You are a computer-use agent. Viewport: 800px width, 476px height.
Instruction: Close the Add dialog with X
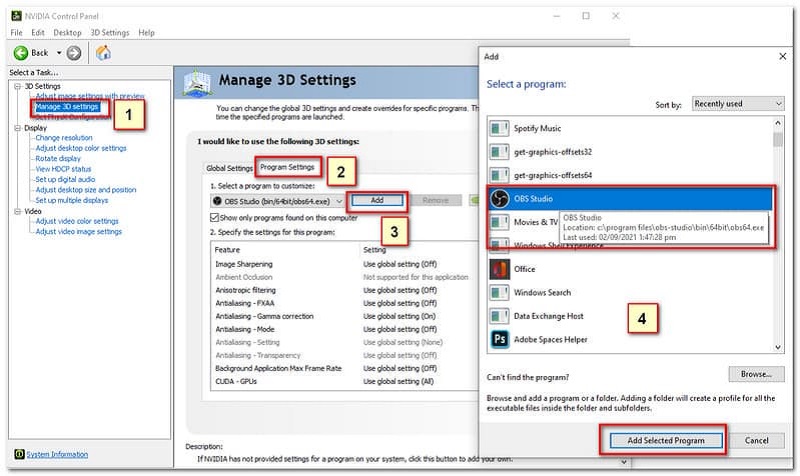[783, 57]
